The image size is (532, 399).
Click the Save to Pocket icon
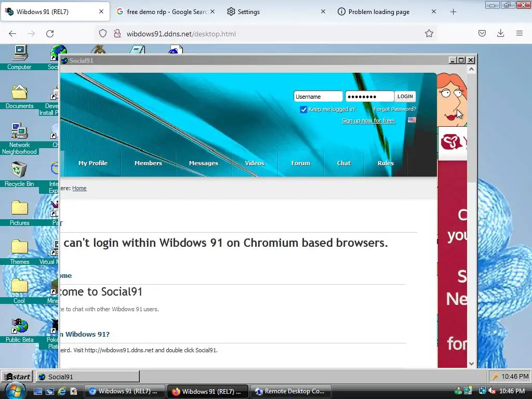click(x=482, y=33)
